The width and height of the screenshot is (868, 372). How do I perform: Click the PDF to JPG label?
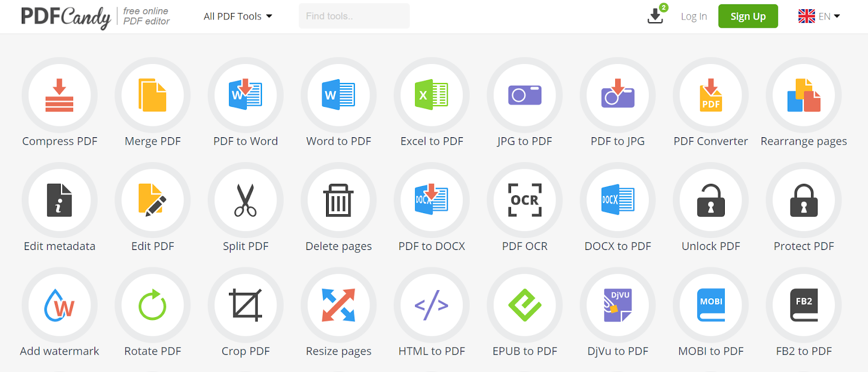pyautogui.click(x=618, y=141)
